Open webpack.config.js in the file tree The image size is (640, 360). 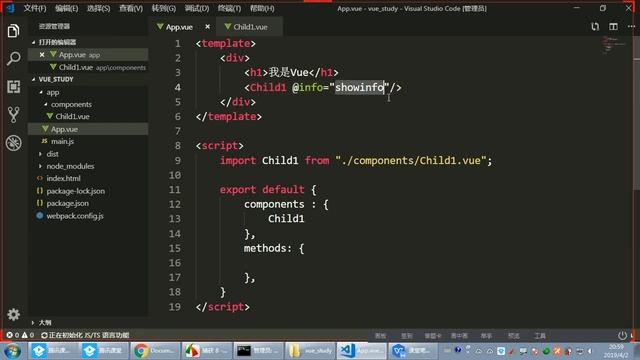point(88,216)
